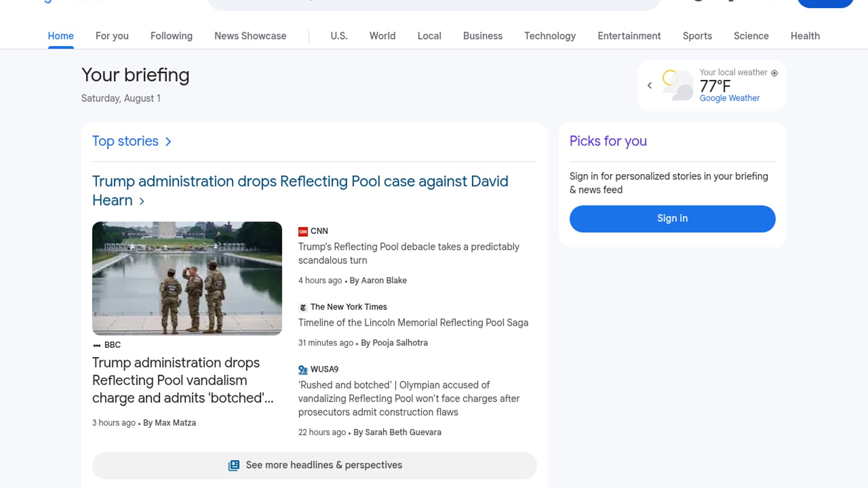Collapse weather widget with left chevron

(650, 85)
